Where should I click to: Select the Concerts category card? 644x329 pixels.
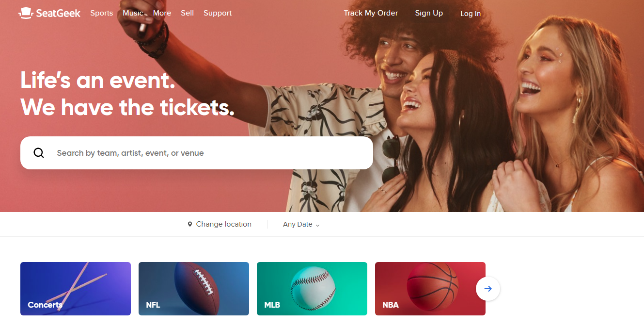pyautogui.click(x=76, y=289)
